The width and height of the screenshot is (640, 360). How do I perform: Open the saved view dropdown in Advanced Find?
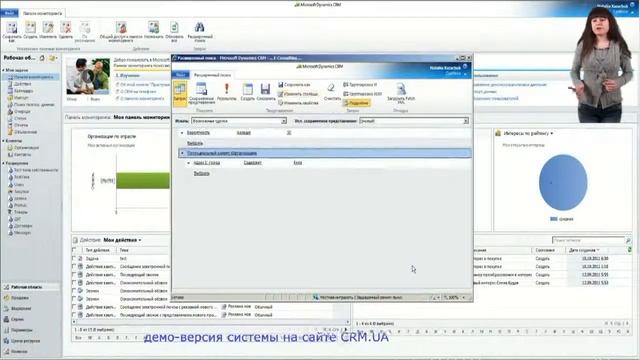tap(466, 121)
